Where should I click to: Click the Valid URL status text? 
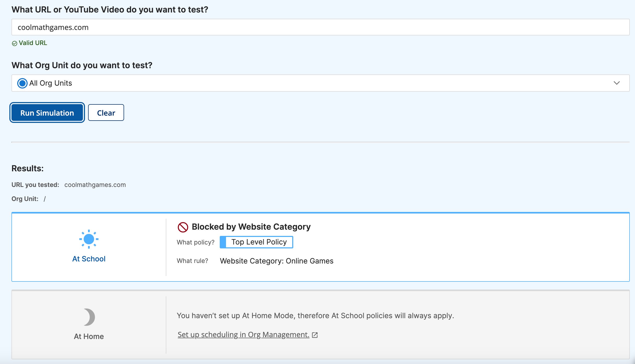pos(33,43)
